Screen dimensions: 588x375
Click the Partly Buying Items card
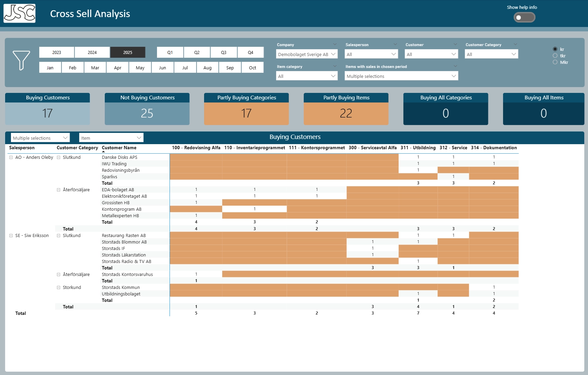(x=346, y=109)
